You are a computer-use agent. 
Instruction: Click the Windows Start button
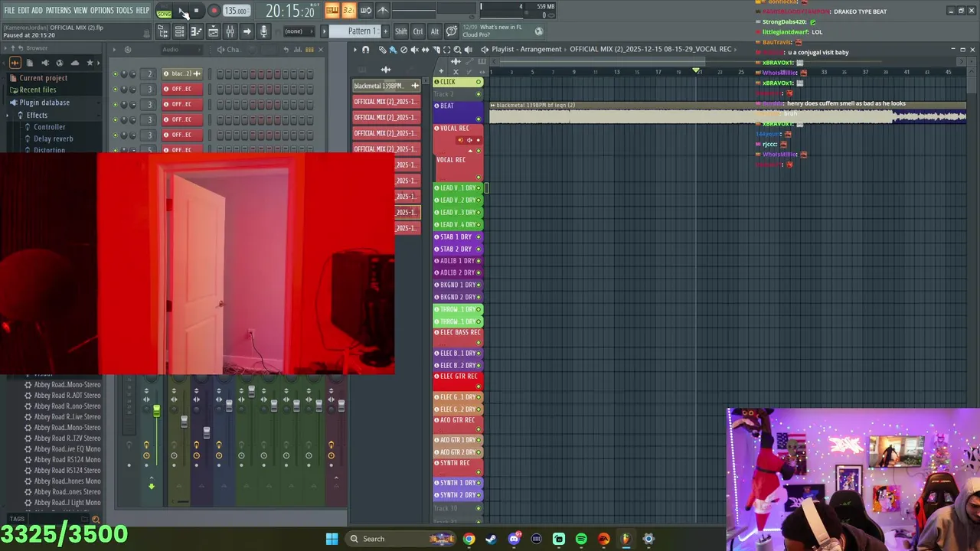point(332,539)
